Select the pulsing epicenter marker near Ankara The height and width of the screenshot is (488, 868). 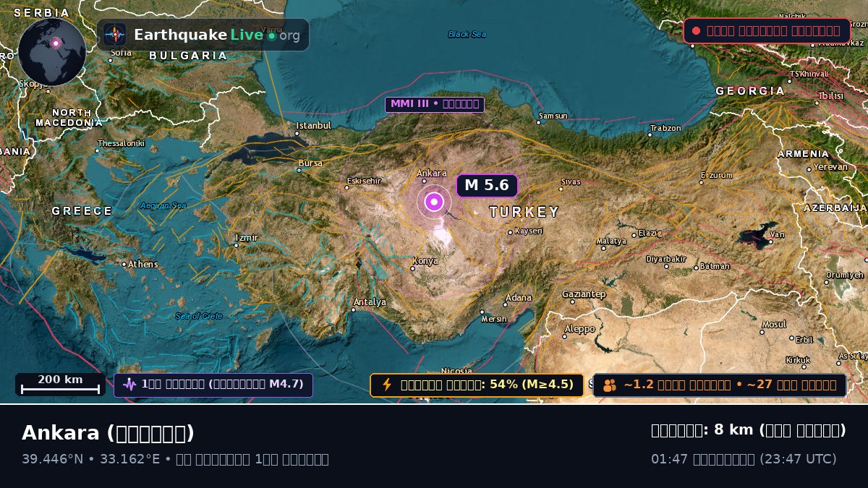(434, 202)
